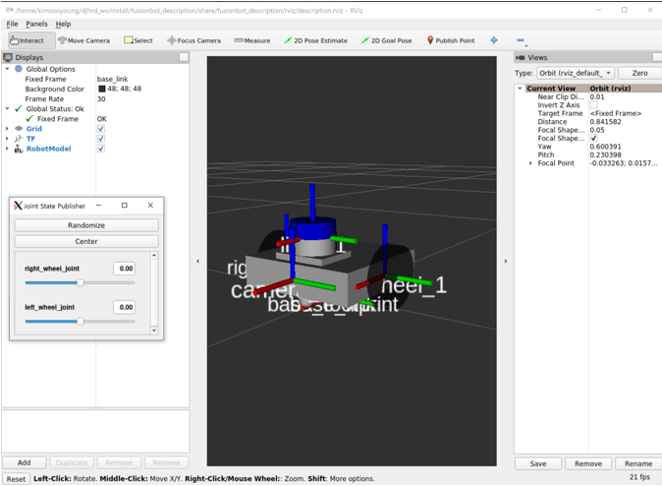Screen dimensions: 662x486
Task: Click the Views panel Rename button
Action: point(638,464)
